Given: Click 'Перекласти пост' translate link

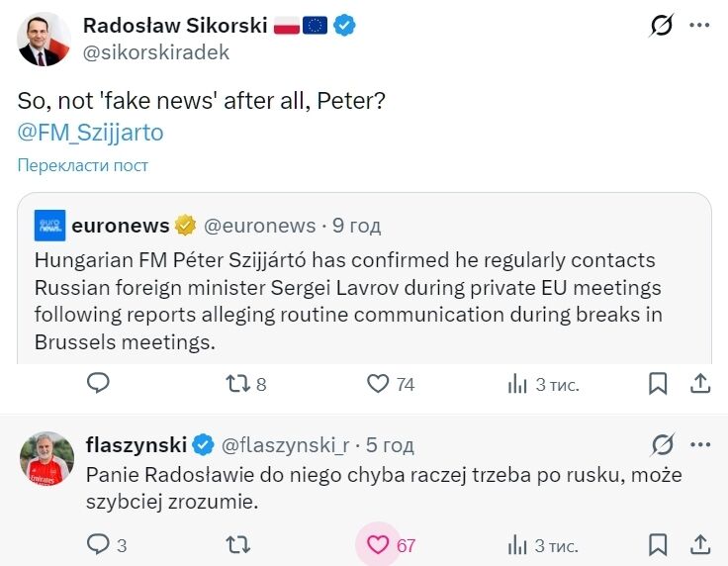Looking at the screenshot, I should (x=82, y=165).
